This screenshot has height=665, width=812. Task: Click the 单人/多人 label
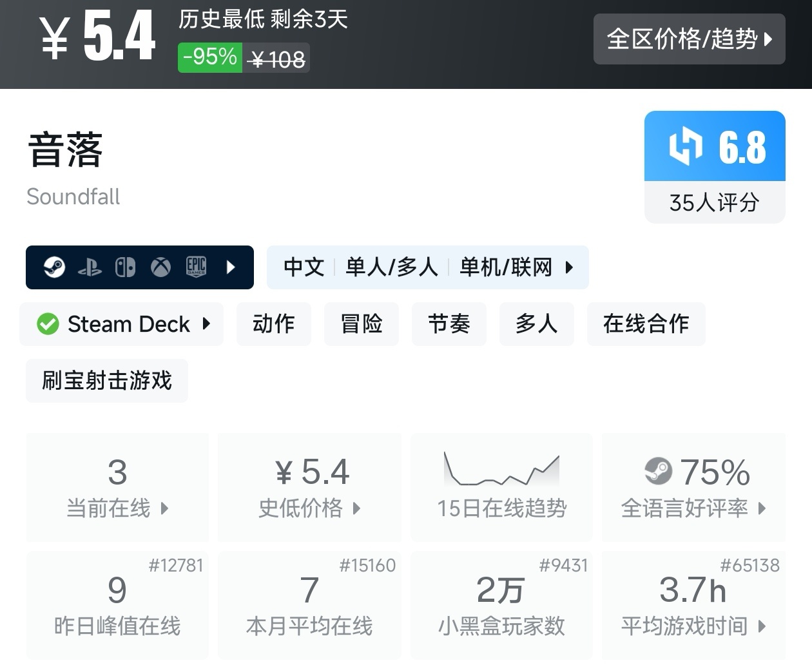click(x=392, y=267)
